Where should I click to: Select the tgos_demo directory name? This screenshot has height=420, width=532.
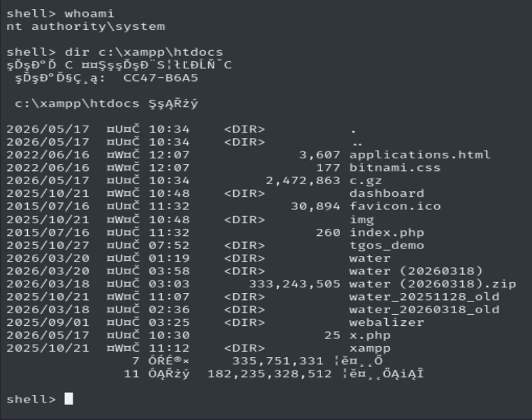pyautogui.click(x=387, y=246)
